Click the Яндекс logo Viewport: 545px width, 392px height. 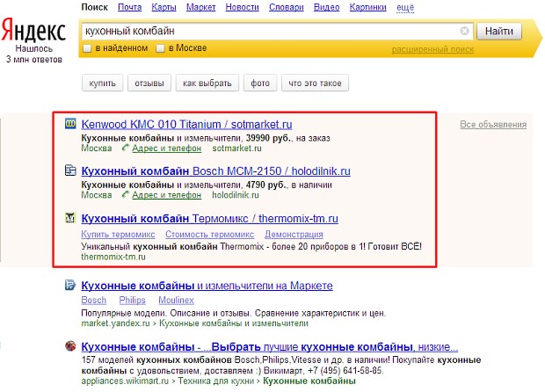tap(33, 30)
